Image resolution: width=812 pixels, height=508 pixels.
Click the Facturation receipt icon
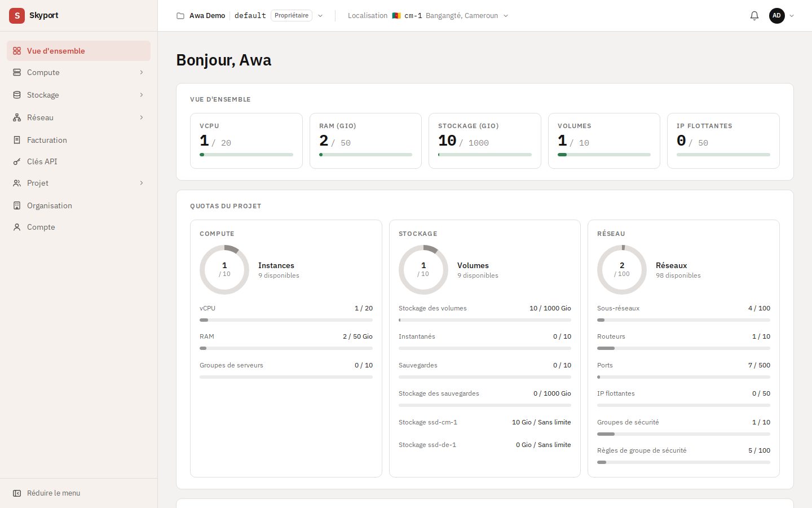[x=17, y=140]
